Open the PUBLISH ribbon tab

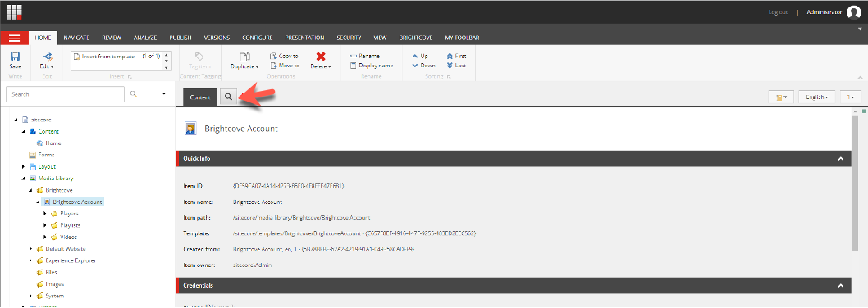point(180,38)
